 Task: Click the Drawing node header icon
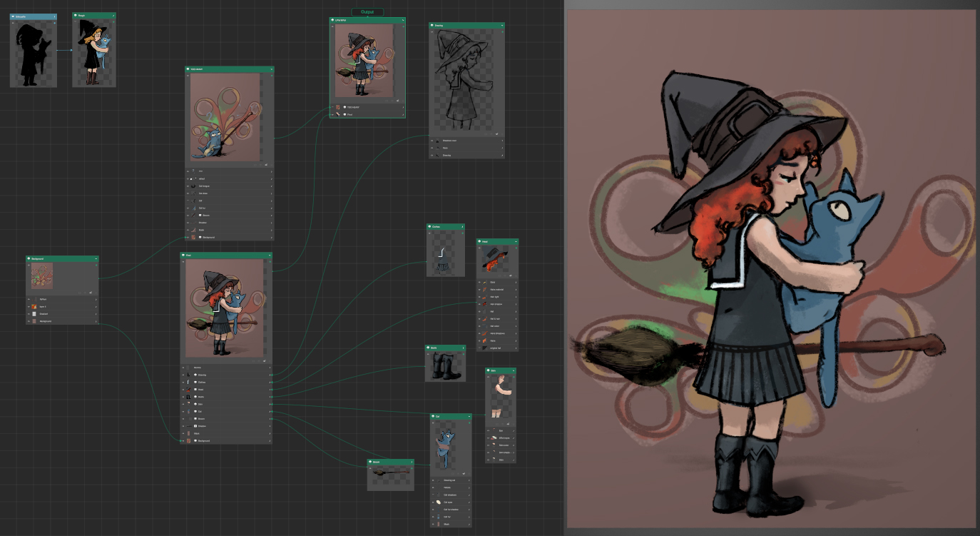coord(433,26)
